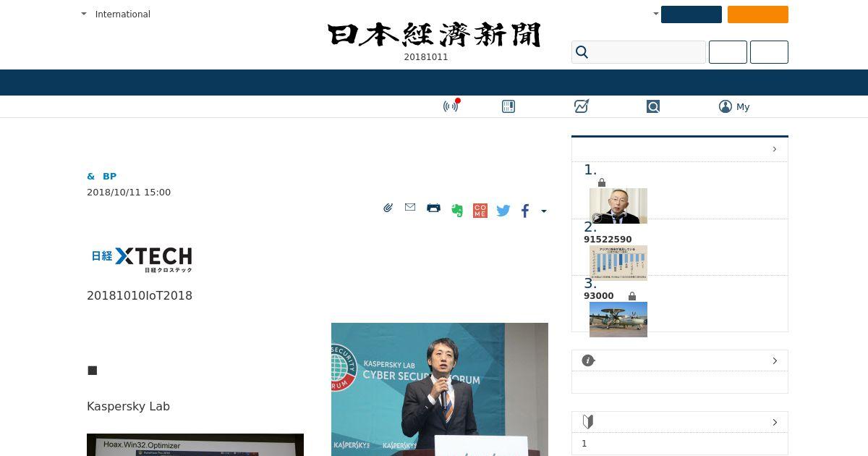Click the '93000' ranking headline
868x456 pixels.
pos(599,296)
